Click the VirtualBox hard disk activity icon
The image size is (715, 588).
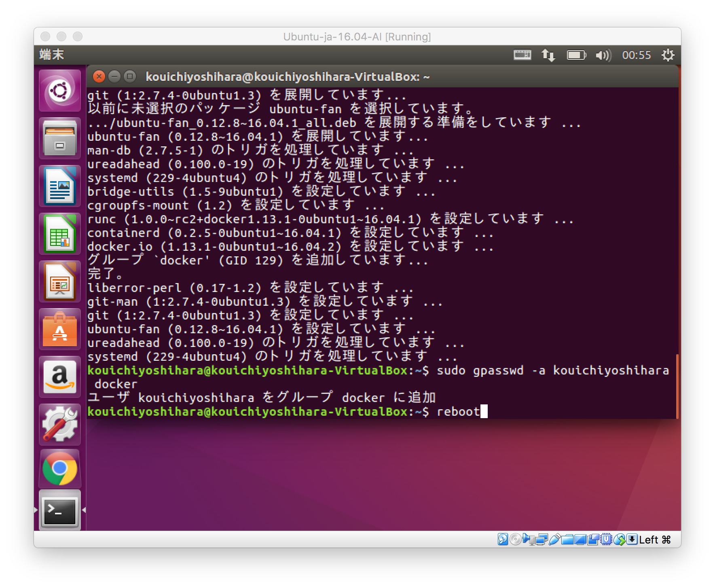[503, 539]
